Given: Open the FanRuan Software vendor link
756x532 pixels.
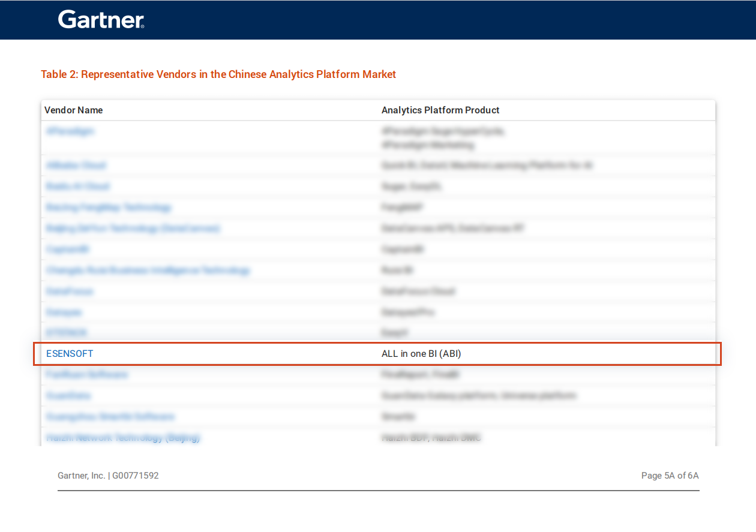Looking at the screenshot, I should (87, 374).
